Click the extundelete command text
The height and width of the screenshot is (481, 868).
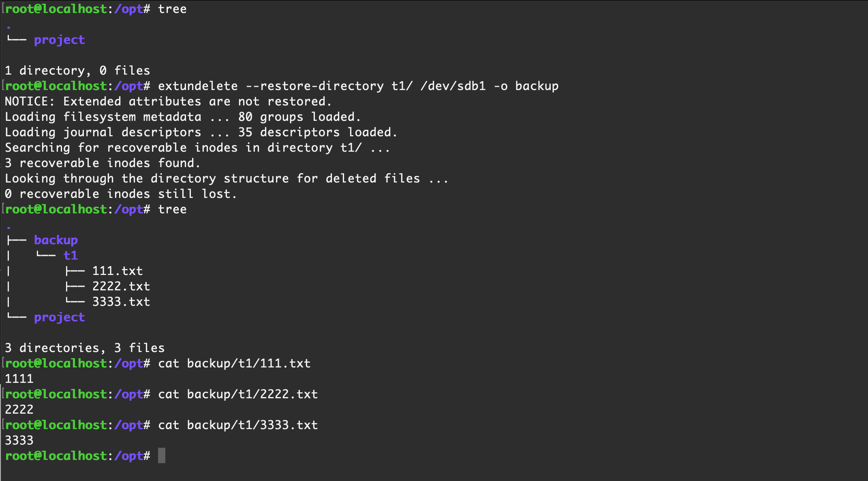pyautogui.click(x=198, y=86)
